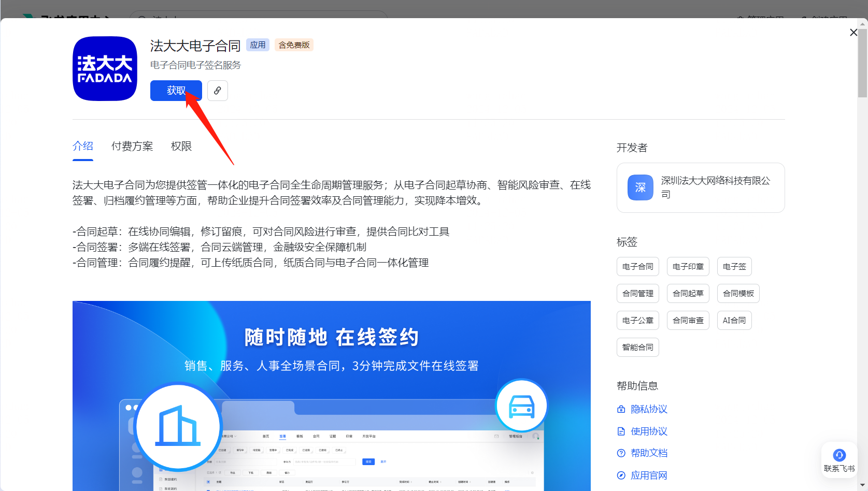Open the 帮助文档 link
The height and width of the screenshot is (491, 868).
click(x=649, y=453)
